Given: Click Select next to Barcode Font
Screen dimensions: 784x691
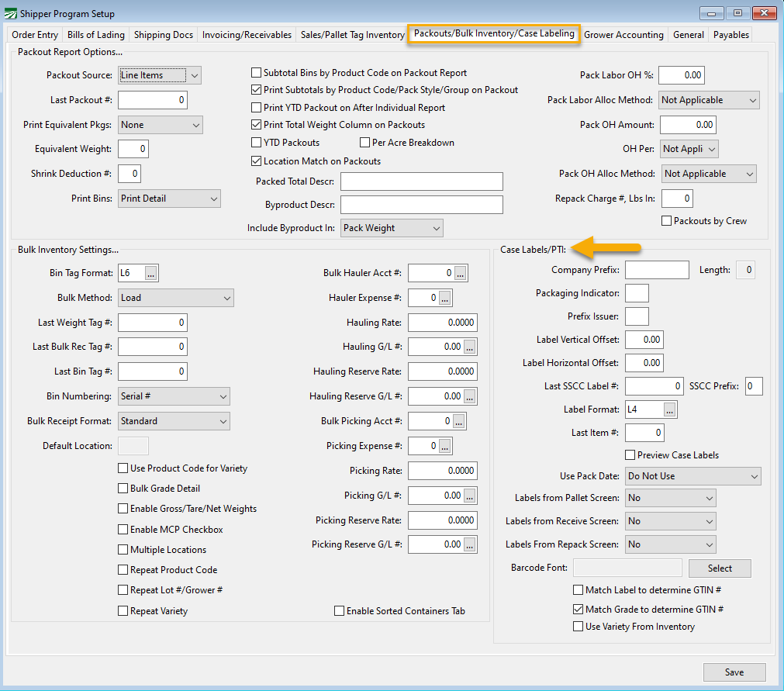Looking at the screenshot, I should (720, 568).
